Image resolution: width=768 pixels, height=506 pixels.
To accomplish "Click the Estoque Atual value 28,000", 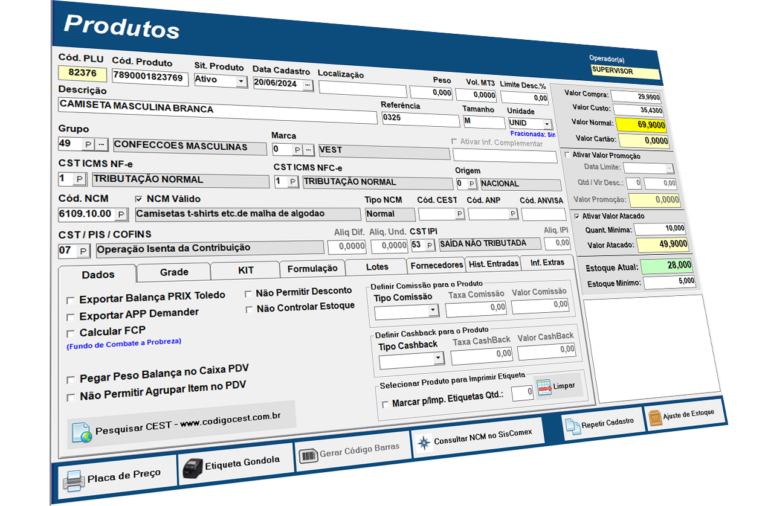I will 667,266.
